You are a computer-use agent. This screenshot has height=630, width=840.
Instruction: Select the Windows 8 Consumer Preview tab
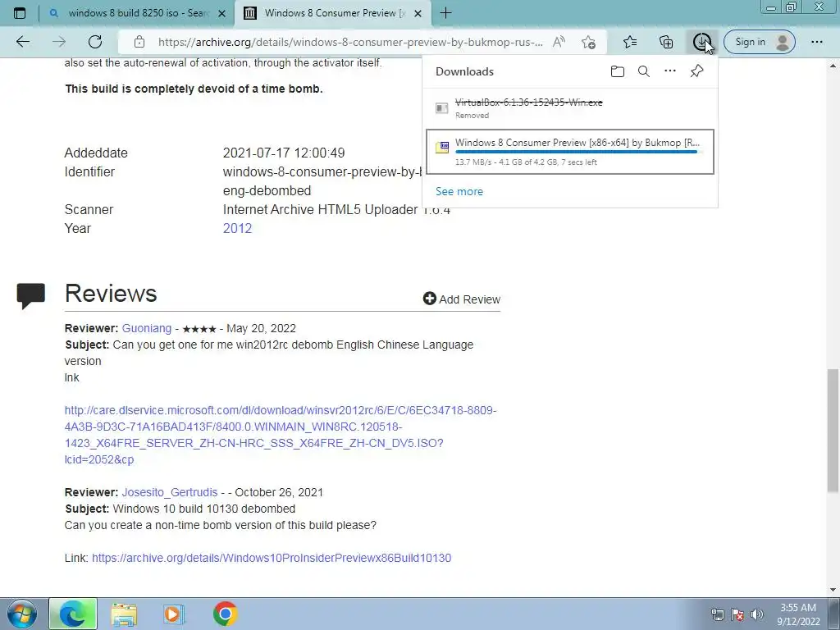click(333, 13)
